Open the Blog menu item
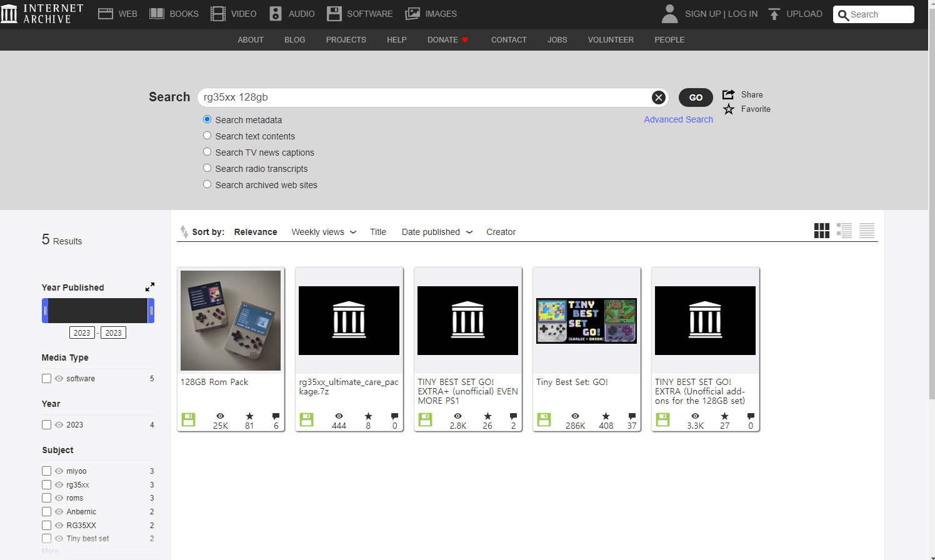This screenshot has height=560, width=935. [295, 40]
